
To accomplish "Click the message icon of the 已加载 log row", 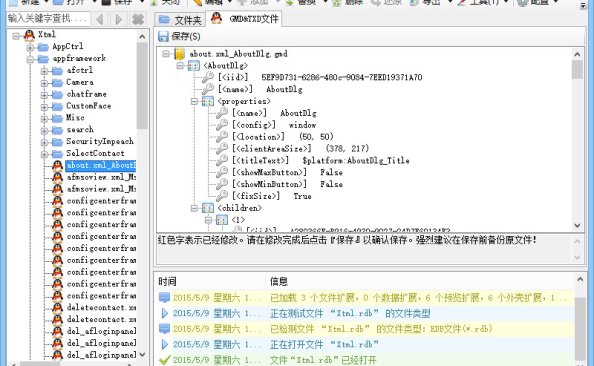I will click(164, 297).
